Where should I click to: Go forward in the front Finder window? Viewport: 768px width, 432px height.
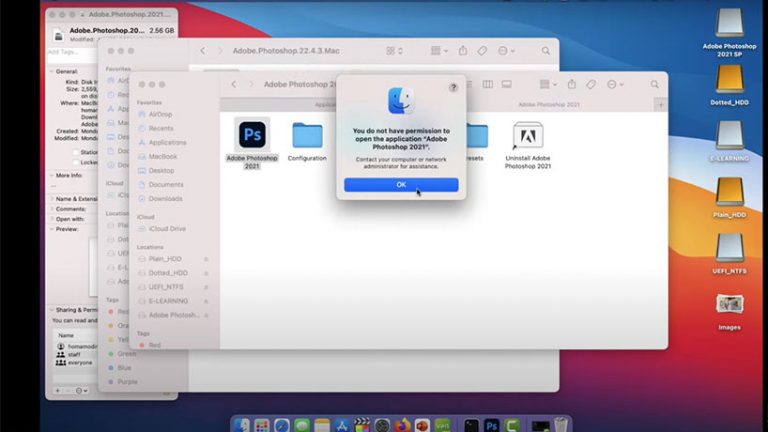pyautogui.click(x=251, y=84)
